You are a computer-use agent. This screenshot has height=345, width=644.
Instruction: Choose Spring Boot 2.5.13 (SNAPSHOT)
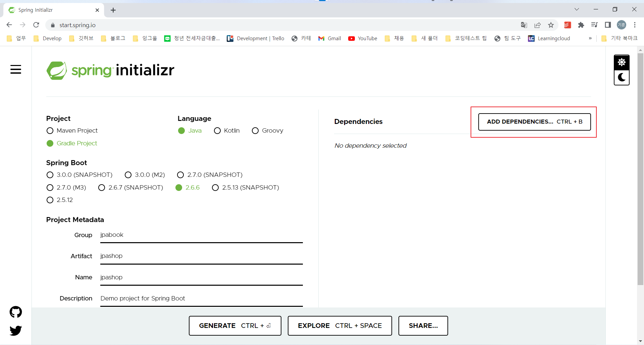215,188
